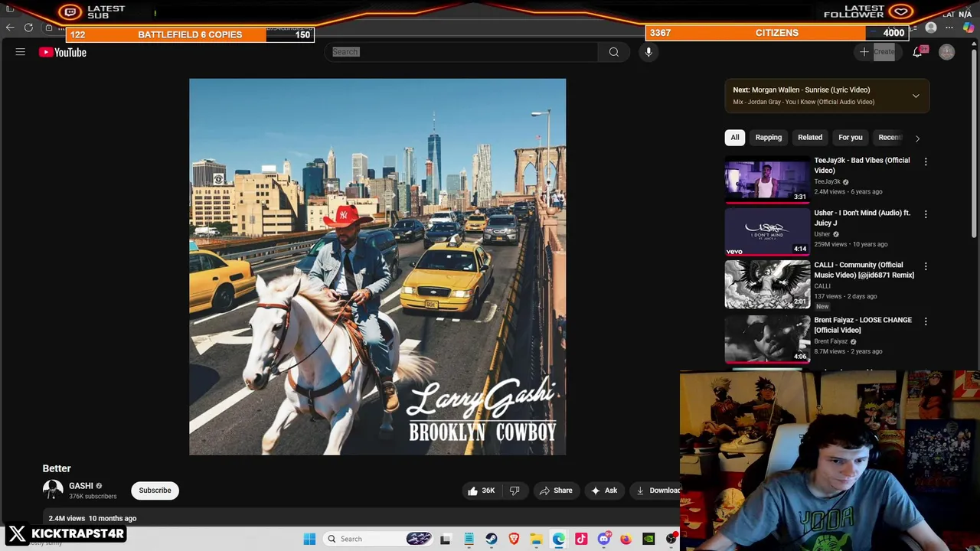Open the Usher I Don't Mind thumbnail
The image size is (980, 551).
767,232
